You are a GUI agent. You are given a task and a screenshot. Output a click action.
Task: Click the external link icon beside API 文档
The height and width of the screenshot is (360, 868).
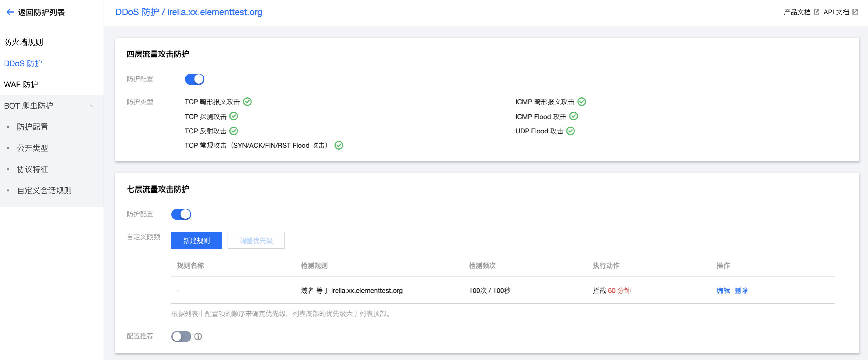(855, 12)
